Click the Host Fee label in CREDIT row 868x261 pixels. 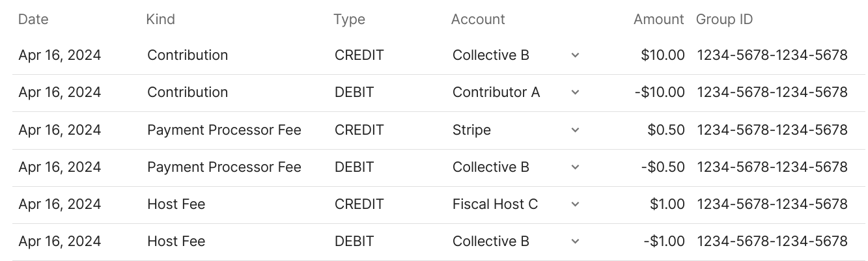[x=176, y=204]
